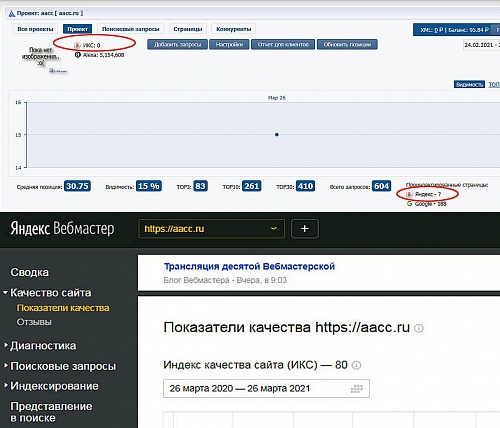The width and height of the screenshot is (500, 428).
Task: Switch to the Все проекты tab
Action: pos(35,29)
